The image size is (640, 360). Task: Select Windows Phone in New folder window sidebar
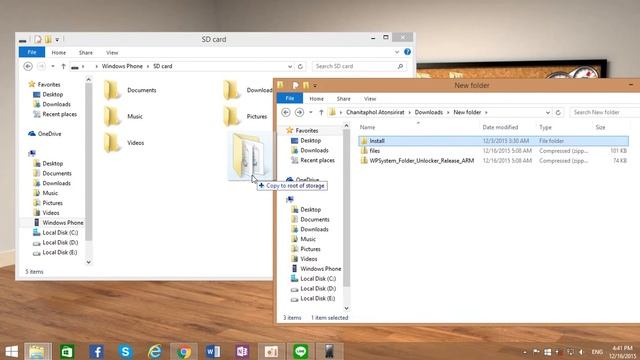click(316, 269)
